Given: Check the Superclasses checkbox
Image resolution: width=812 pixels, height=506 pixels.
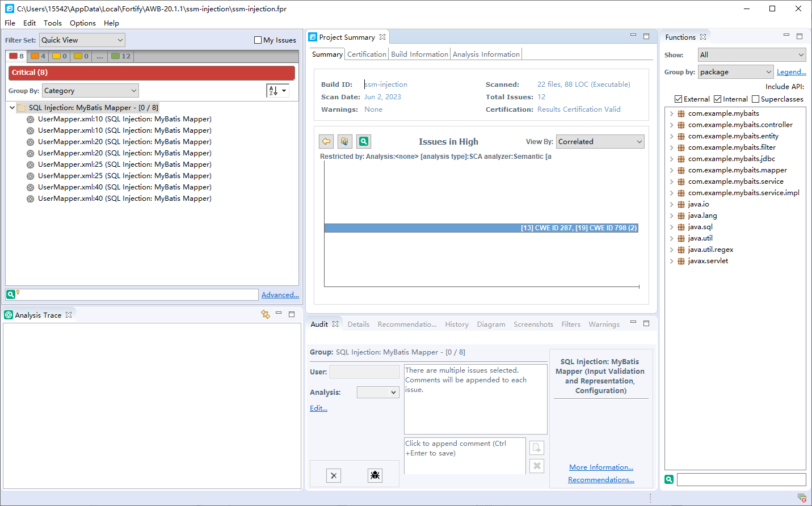Looking at the screenshot, I should (x=755, y=99).
